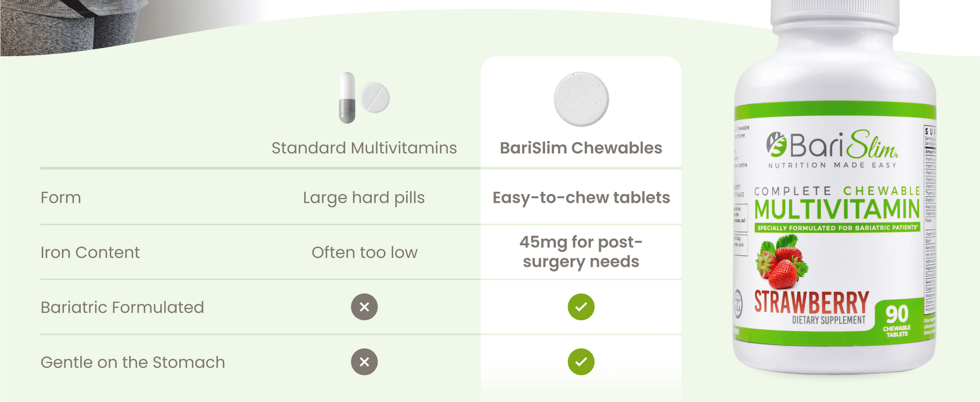The width and height of the screenshot is (980, 402).
Task: Click the red STRAWBERRY flavor text on the bottle
Action: click(812, 302)
